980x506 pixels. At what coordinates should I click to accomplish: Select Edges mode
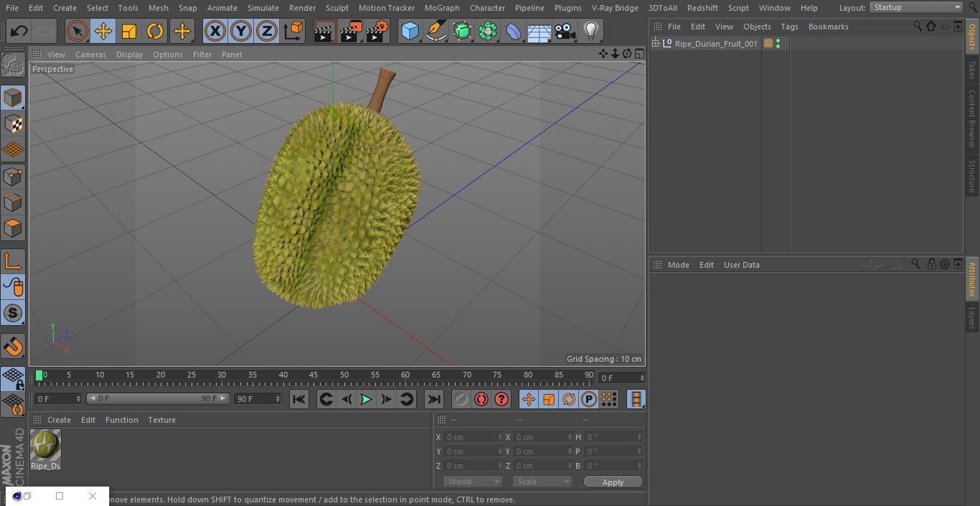13,202
